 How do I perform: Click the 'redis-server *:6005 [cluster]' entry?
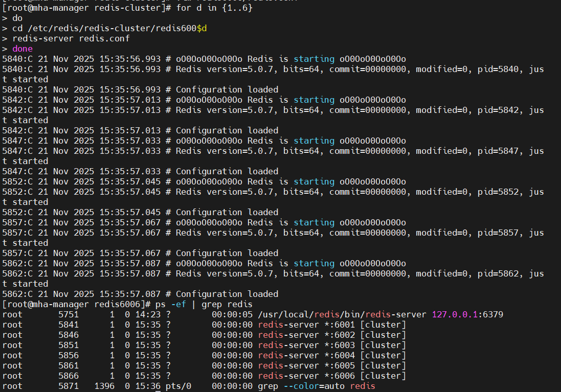(x=332, y=366)
